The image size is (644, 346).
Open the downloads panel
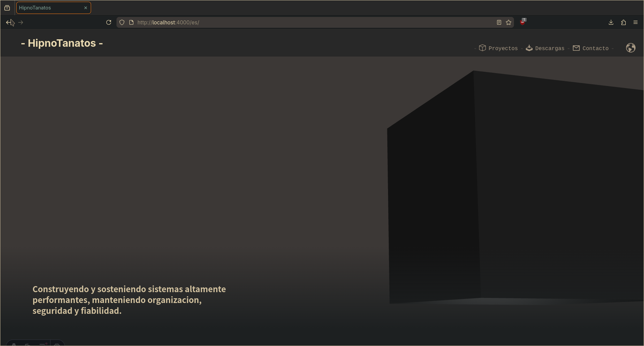point(611,22)
